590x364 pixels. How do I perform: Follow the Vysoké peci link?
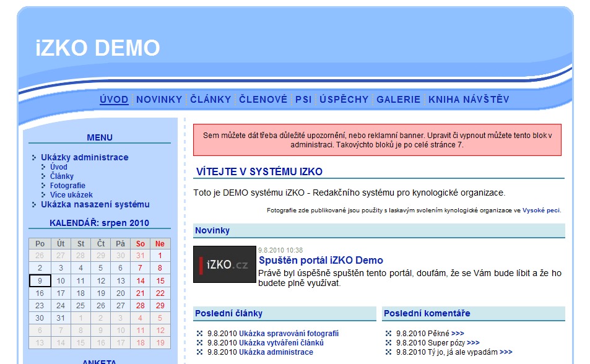pyautogui.click(x=541, y=210)
